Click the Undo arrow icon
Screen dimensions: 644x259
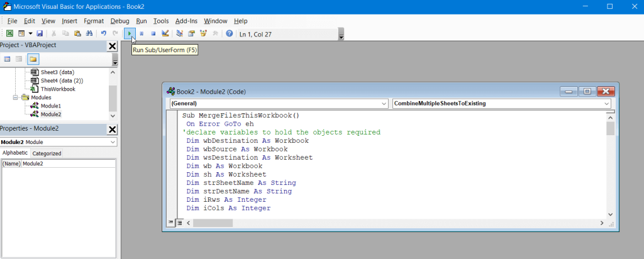[104, 34]
